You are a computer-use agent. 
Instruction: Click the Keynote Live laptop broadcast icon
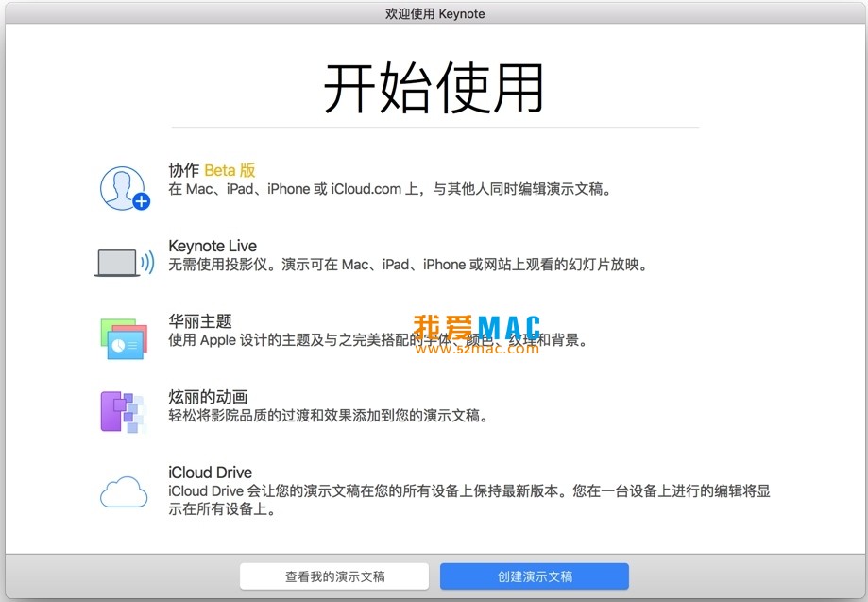tap(125, 263)
